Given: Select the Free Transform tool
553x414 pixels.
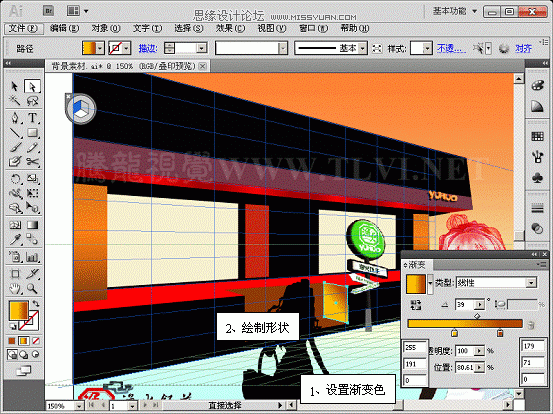Looking at the screenshot, I should tap(32, 193).
